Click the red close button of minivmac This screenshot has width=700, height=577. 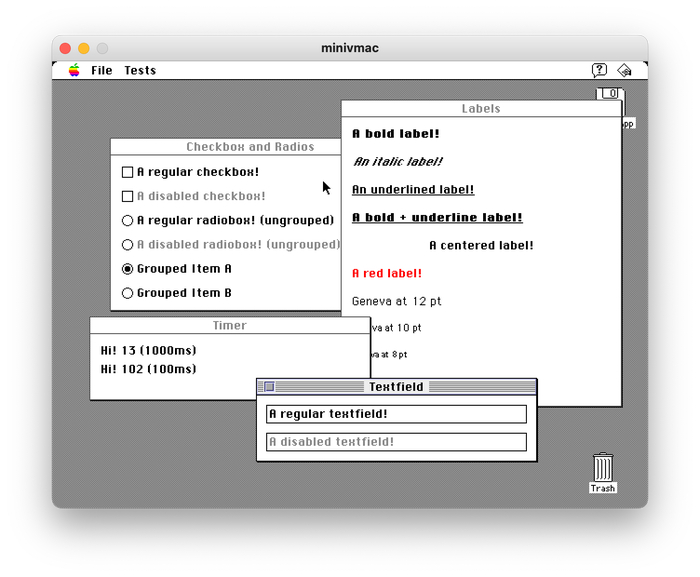point(65,48)
